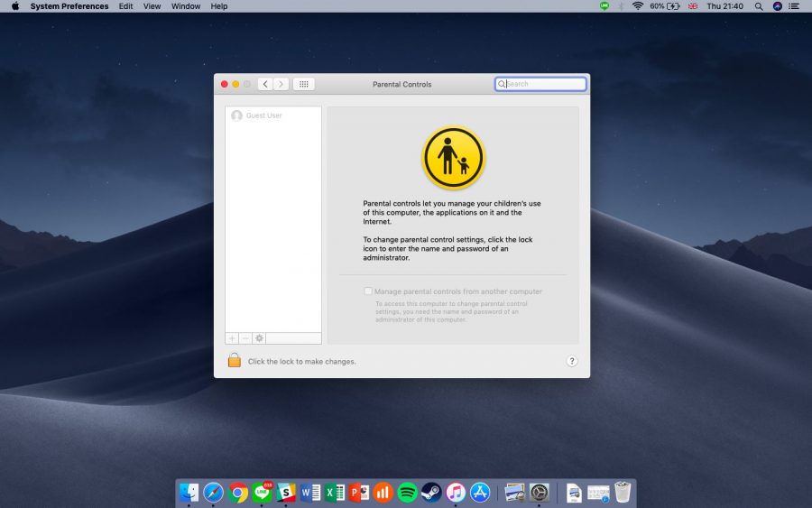Screen dimensions: 812x508
Task: Open Spotlight search in menu bar
Action: [x=759, y=6]
